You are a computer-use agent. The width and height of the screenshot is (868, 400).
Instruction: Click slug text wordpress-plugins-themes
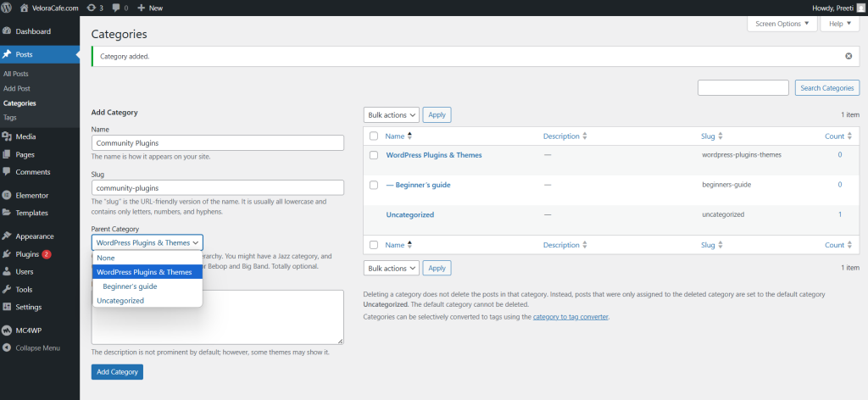(742, 155)
